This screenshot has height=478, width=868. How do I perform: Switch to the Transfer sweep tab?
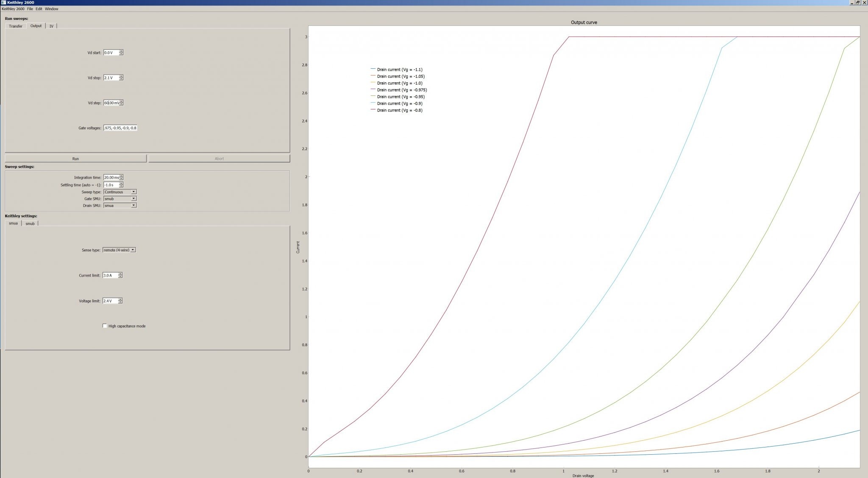point(16,26)
